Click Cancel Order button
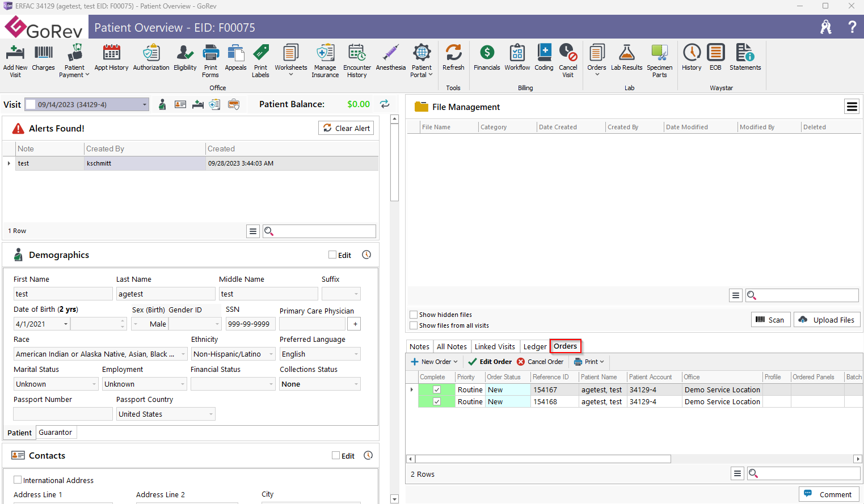 tap(540, 362)
